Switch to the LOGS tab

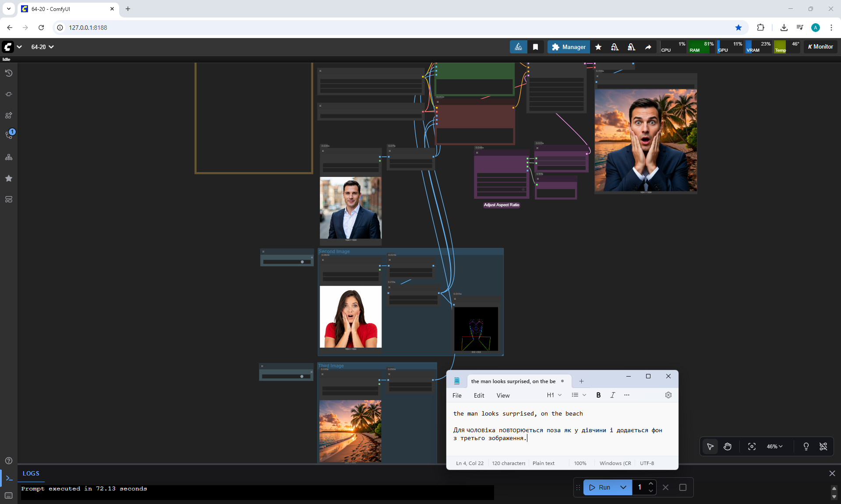coord(31,473)
